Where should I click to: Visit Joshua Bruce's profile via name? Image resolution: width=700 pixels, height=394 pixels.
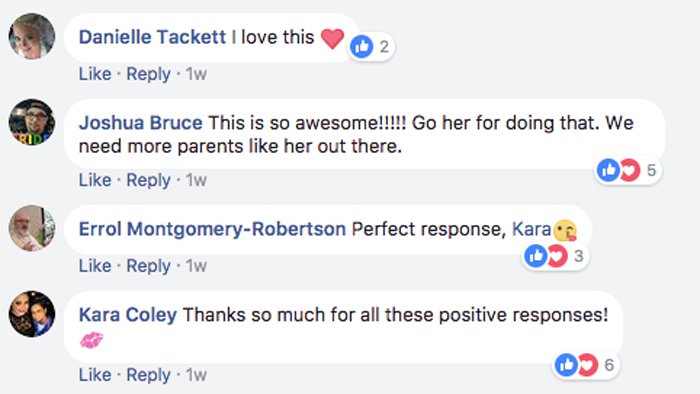tap(141, 123)
